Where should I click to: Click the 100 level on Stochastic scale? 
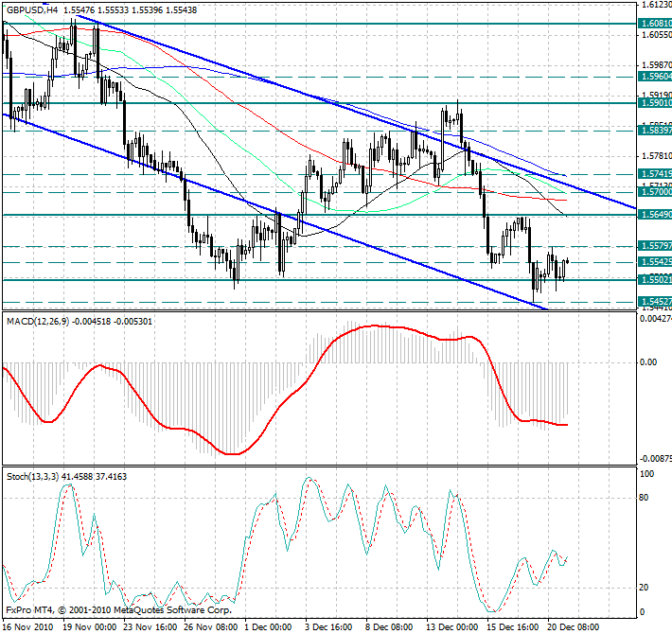click(646, 474)
